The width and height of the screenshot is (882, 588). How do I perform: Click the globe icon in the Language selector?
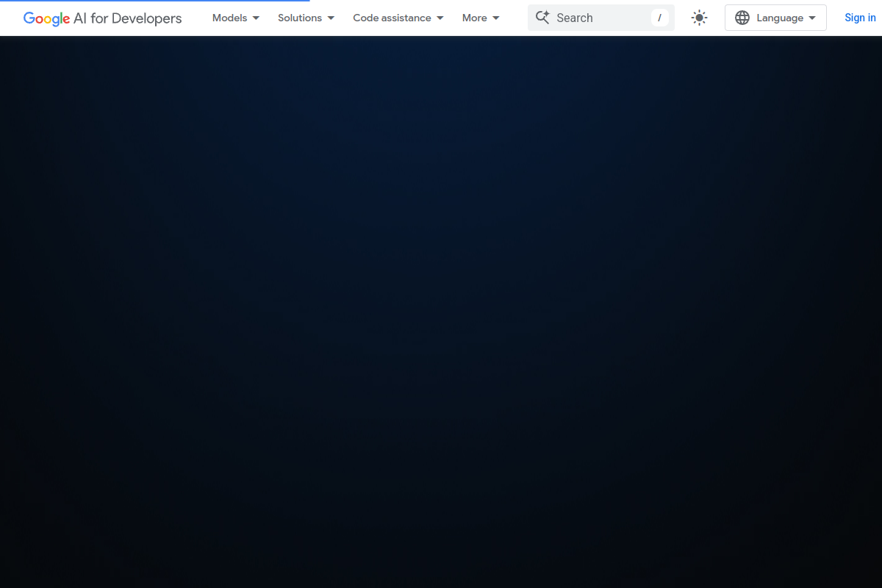point(742,17)
